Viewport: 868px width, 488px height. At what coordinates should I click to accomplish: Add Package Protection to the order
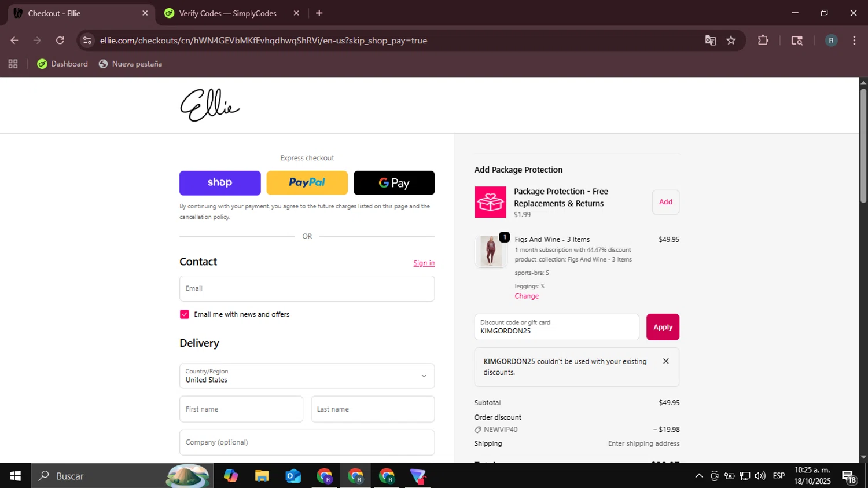665,202
